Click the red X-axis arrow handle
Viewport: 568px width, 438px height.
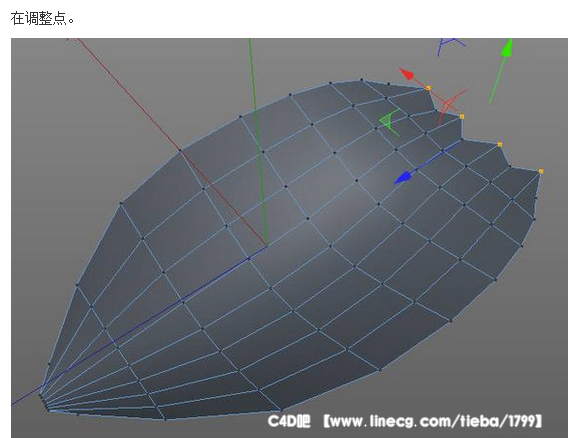406,74
